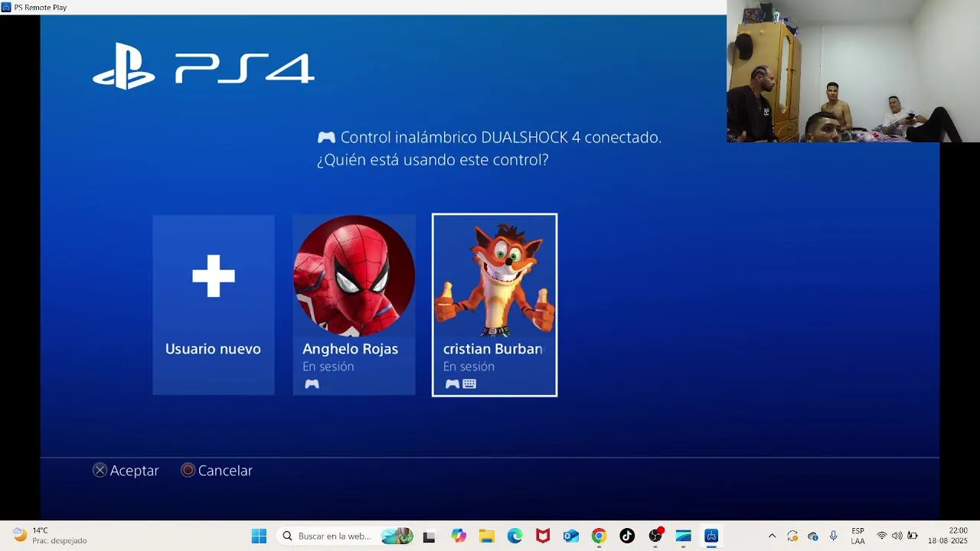Click the battery status icon
The height and width of the screenshot is (551, 980).
(913, 536)
